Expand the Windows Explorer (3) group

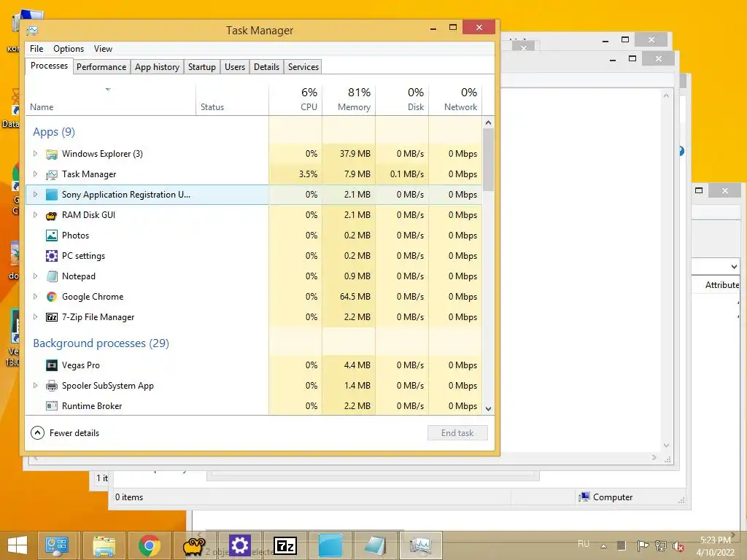coord(35,153)
